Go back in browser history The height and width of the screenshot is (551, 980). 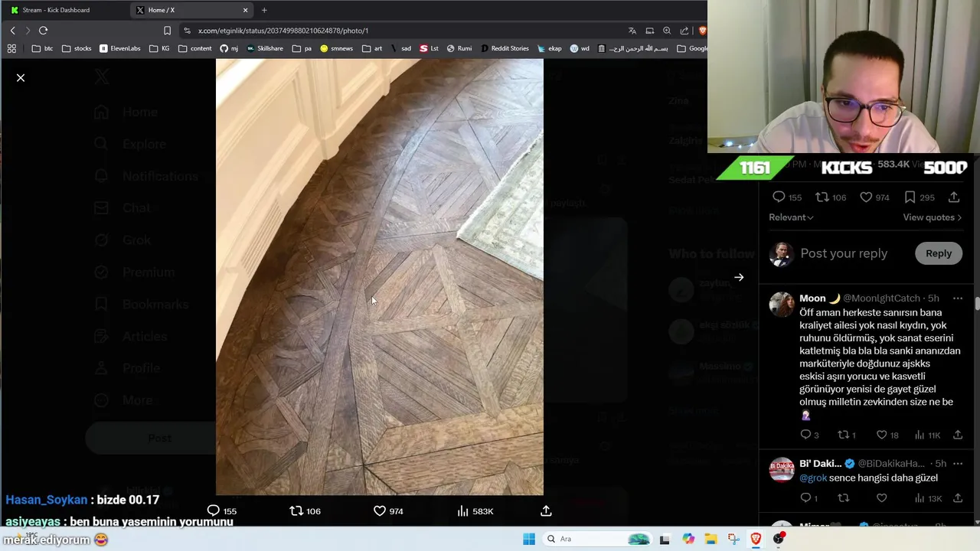point(12,31)
